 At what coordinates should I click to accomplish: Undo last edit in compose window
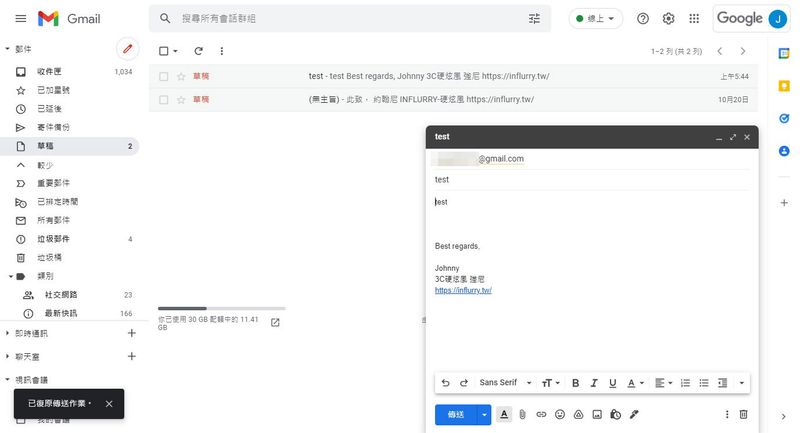(445, 383)
